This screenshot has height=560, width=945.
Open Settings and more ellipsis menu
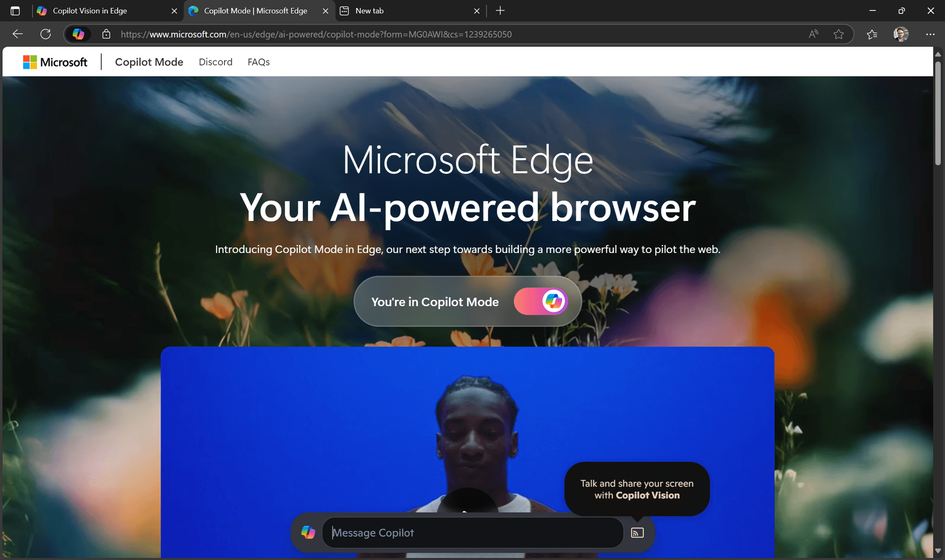click(930, 34)
